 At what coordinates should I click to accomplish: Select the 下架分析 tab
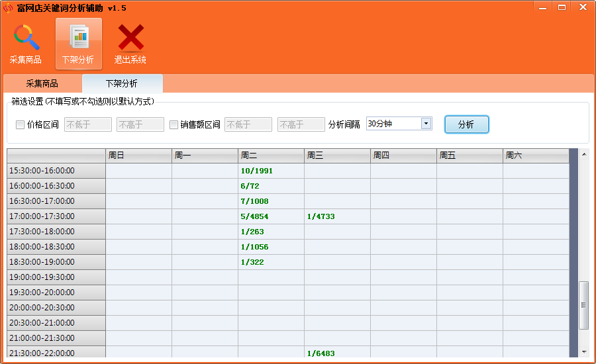pos(122,84)
